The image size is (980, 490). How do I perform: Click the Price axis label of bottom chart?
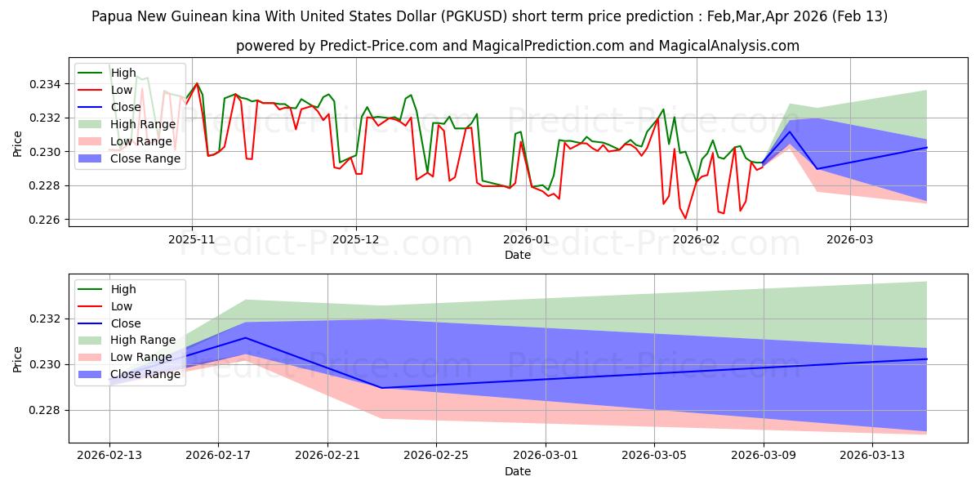[x=17, y=359]
